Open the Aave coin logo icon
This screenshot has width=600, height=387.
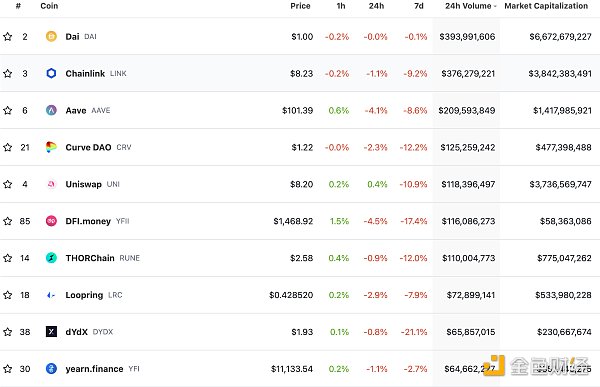(x=51, y=110)
